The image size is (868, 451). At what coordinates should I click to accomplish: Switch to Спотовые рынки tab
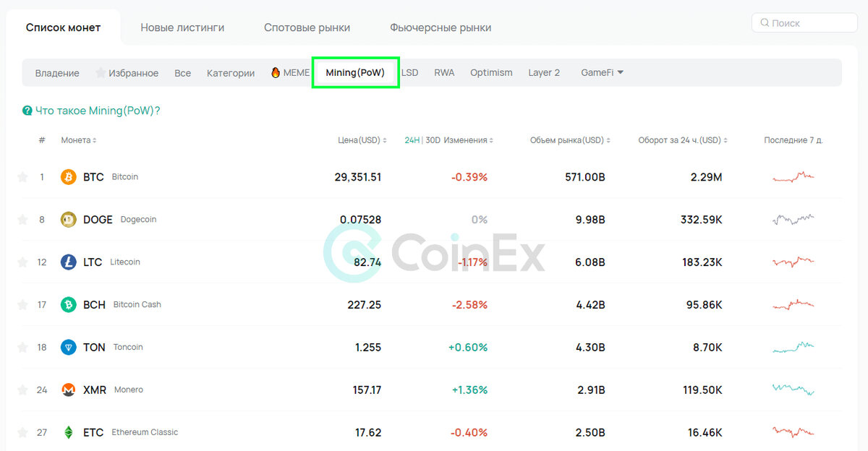(307, 28)
